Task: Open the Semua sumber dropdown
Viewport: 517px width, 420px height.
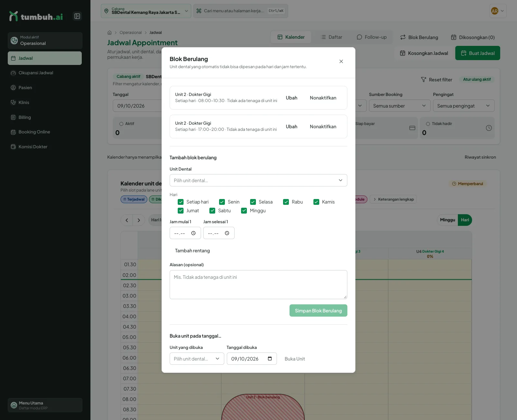Action: [400, 106]
